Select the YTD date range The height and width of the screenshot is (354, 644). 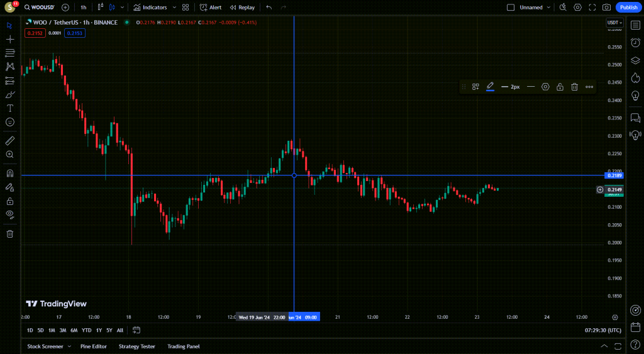tap(86, 330)
